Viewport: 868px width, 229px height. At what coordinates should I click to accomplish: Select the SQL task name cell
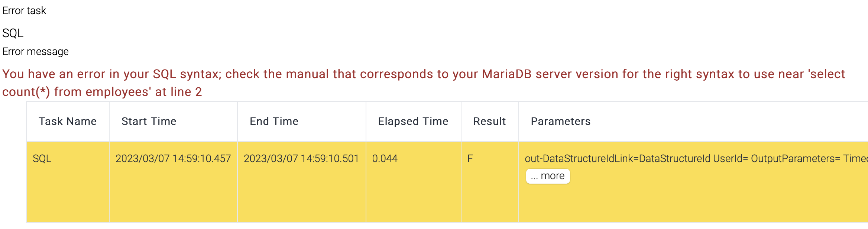(42, 159)
